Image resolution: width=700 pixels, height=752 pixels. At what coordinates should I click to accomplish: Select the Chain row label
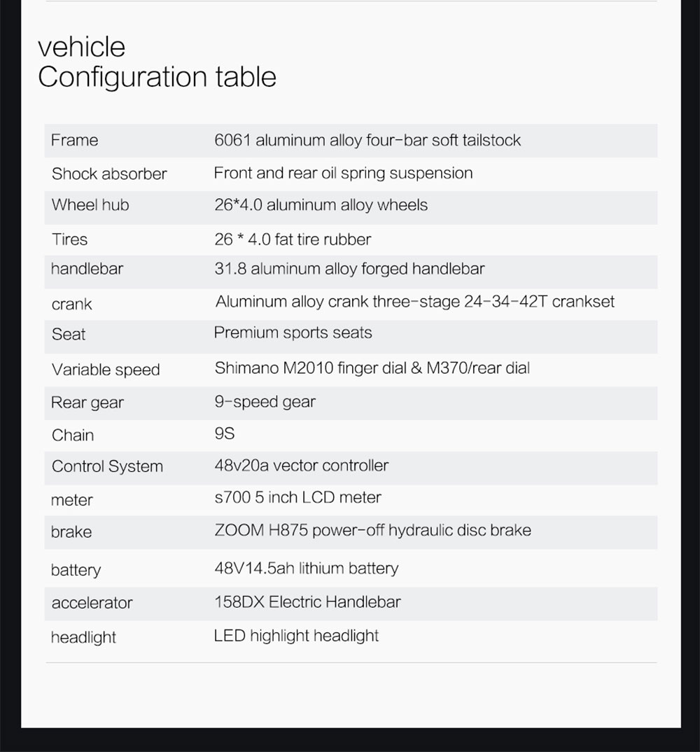point(73,435)
